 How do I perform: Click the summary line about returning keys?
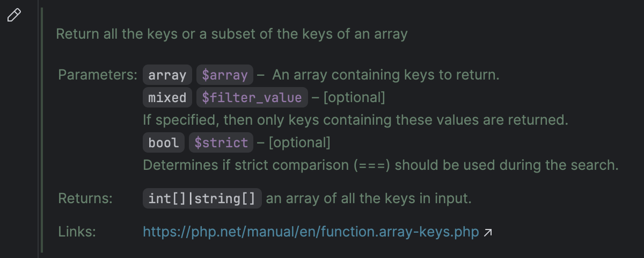pos(232,34)
